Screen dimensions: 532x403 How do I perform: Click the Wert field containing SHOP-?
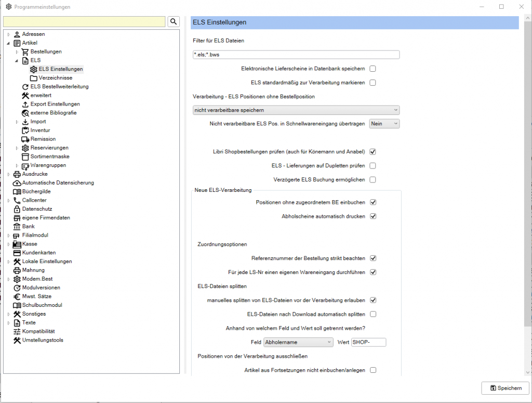point(368,342)
